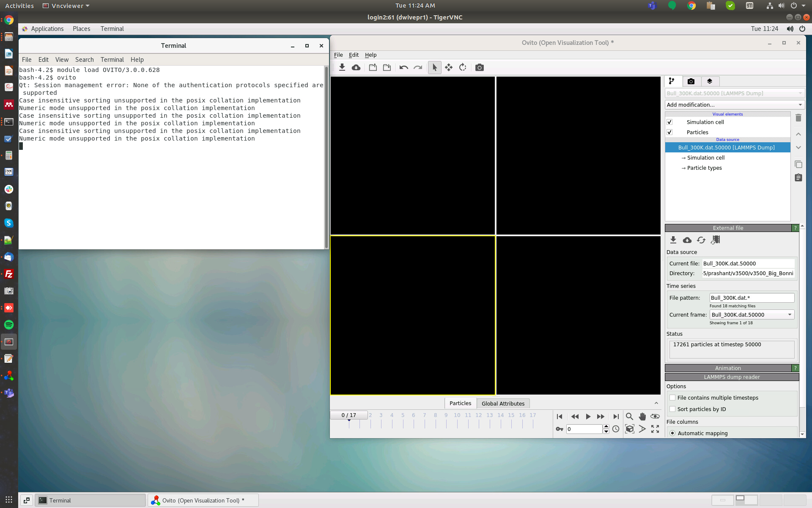Switch to the Global Attributes tab

503,403
